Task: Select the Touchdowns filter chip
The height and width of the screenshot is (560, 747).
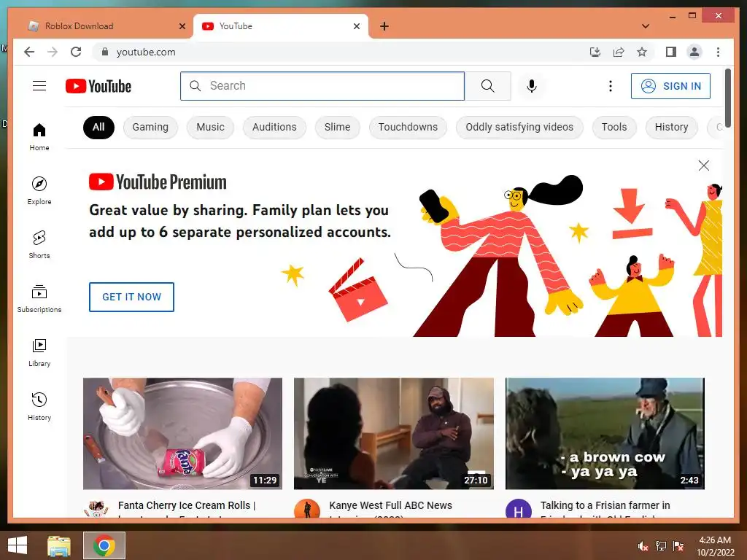Action: tap(408, 127)
